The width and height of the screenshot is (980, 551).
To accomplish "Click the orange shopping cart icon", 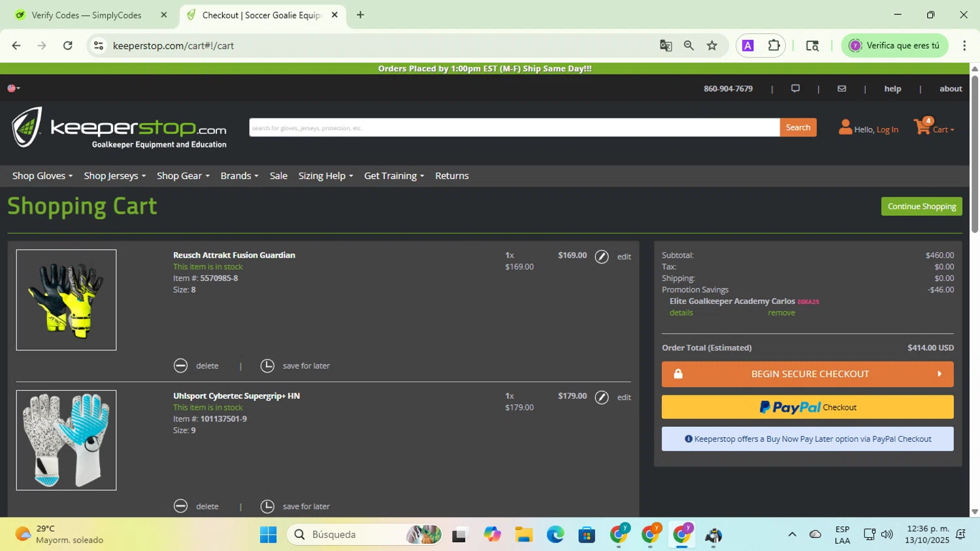I will (922, 126).
